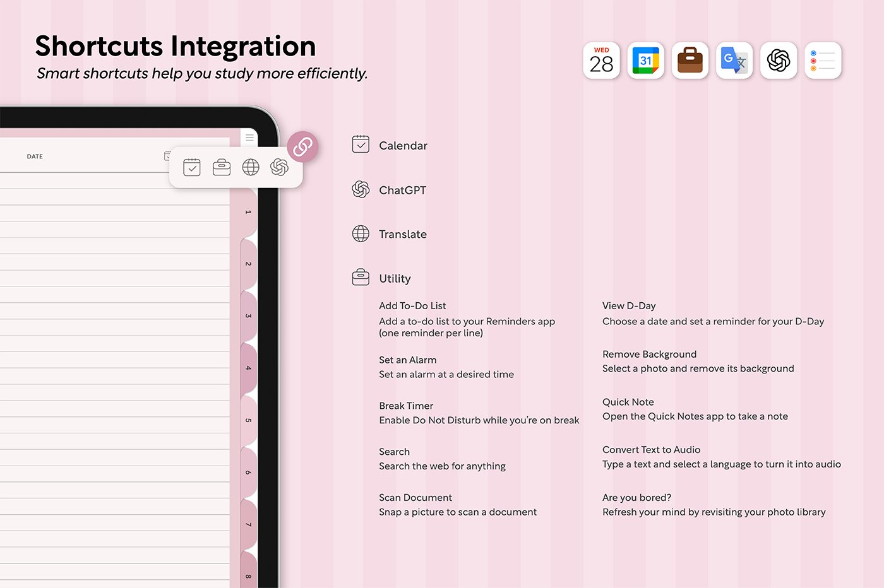Viewport: 884px width, 588px height.
Task: Tap the globe translate icon in popup
Action: pos(251,167)
